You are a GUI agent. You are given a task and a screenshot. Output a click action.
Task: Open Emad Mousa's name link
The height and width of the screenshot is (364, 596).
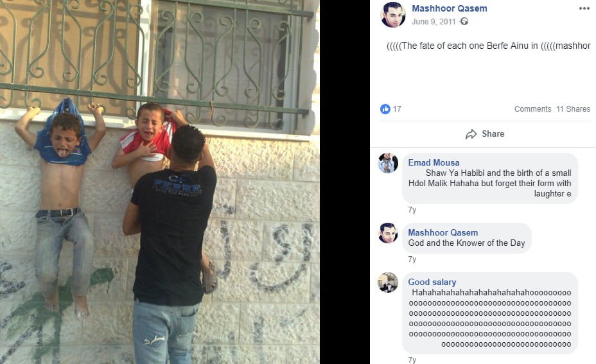point(434,162)
